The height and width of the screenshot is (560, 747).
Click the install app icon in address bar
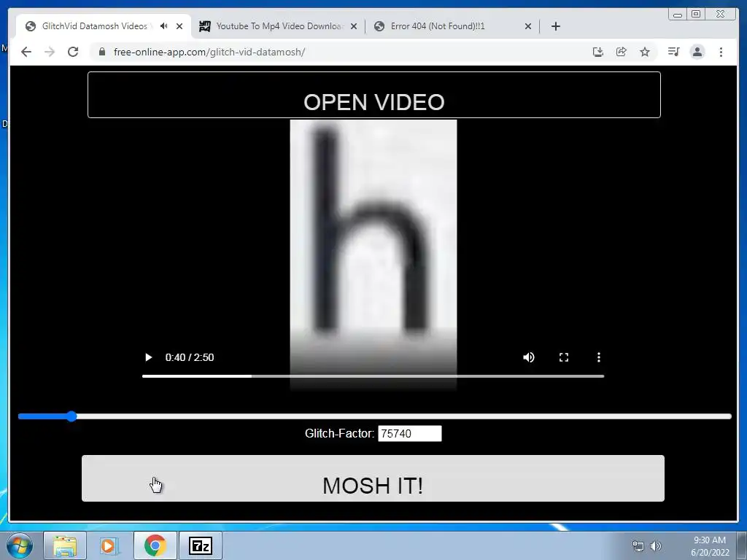click(598, 52)
